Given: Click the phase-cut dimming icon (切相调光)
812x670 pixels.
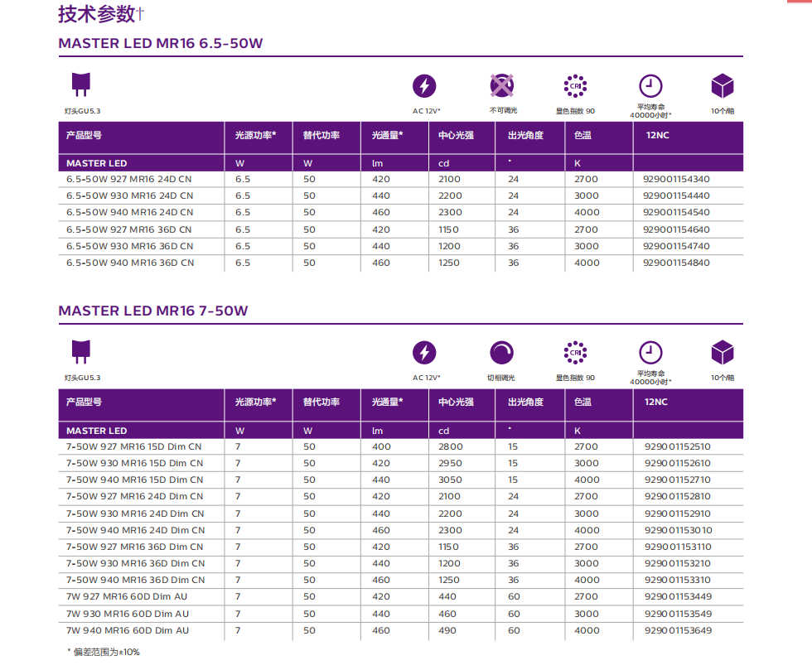Looking at the screenshot, I should [501, 353].
